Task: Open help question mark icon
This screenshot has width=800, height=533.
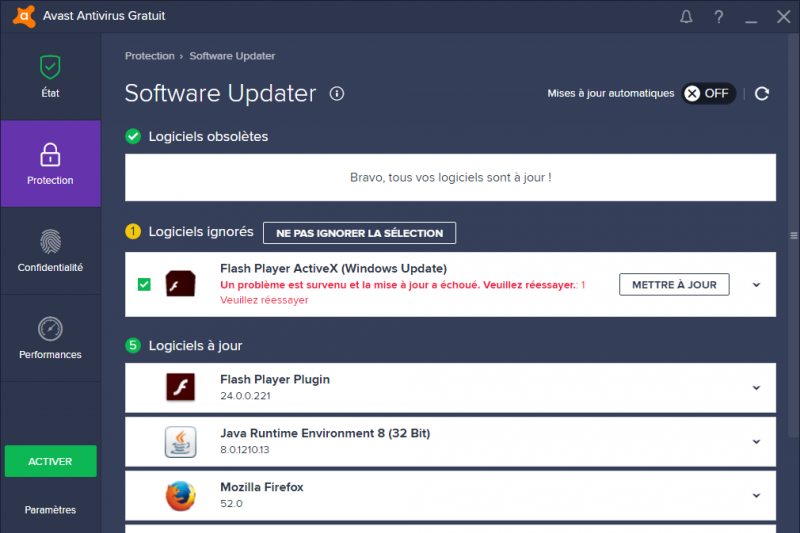Action: (x=718, y=17)
